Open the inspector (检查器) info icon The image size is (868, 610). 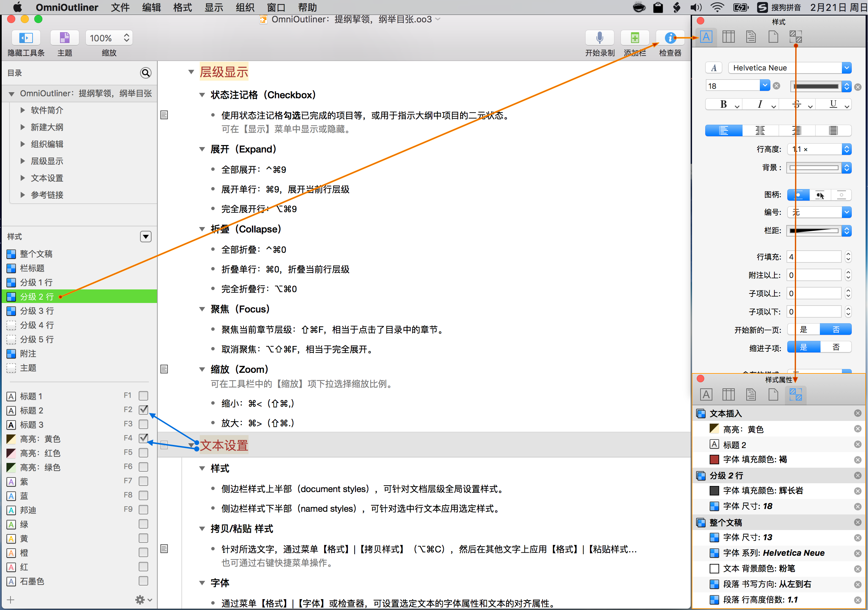(670, 38)
